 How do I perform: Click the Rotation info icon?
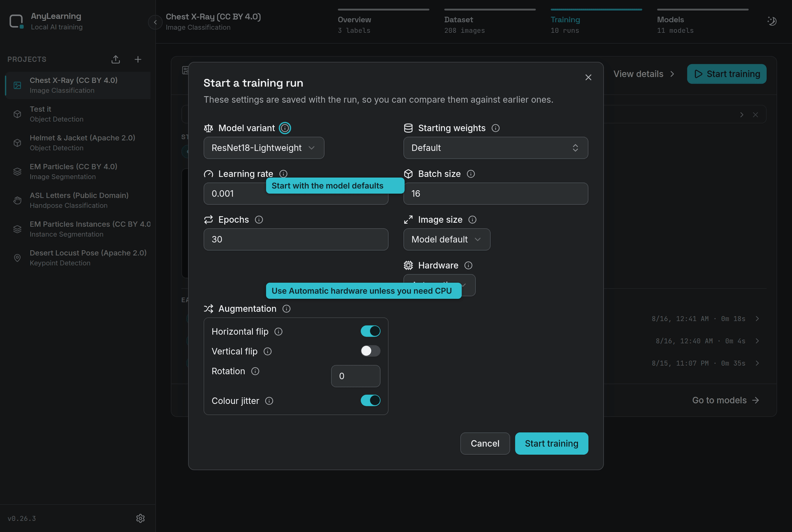pyautogui.click(x=255, y=371)
